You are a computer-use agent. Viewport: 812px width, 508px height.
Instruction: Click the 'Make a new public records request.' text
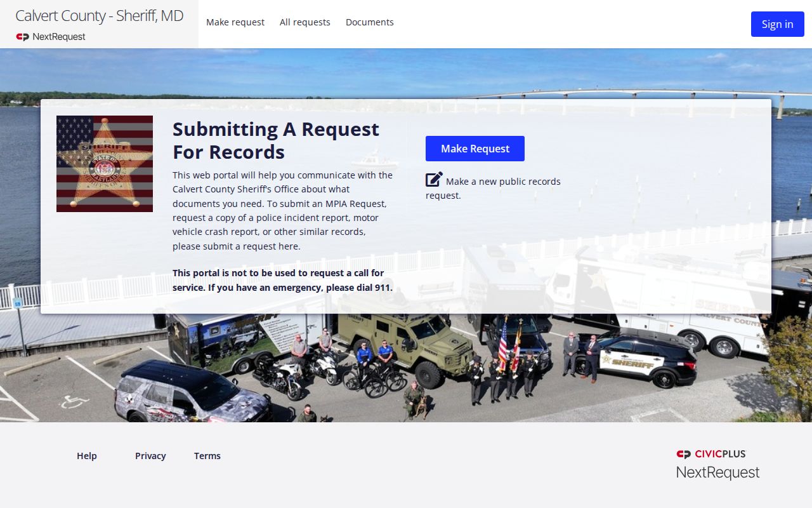point(493,189)
